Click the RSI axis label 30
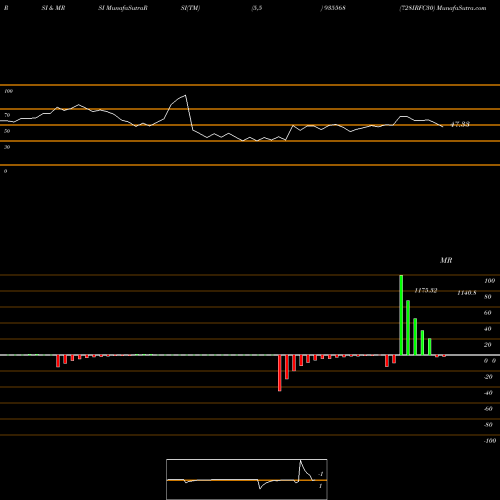The width and height of the screenshot is (500, 500). 7,147
